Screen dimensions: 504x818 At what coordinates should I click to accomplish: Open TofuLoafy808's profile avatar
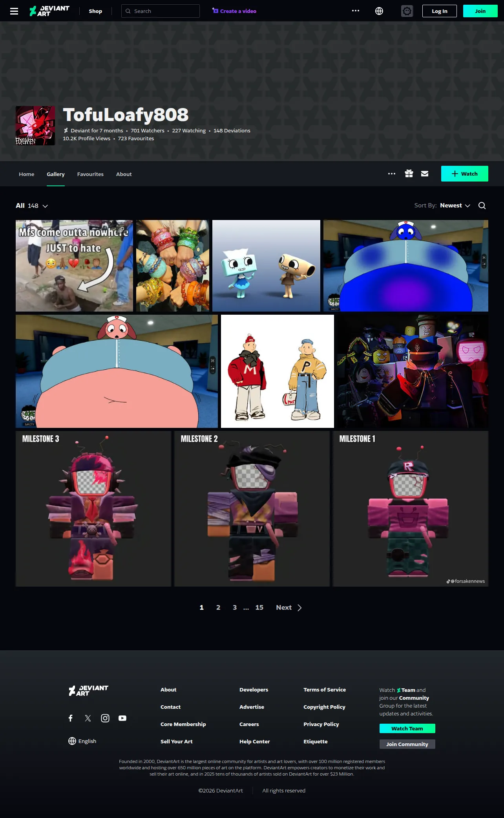coord(35,126)
